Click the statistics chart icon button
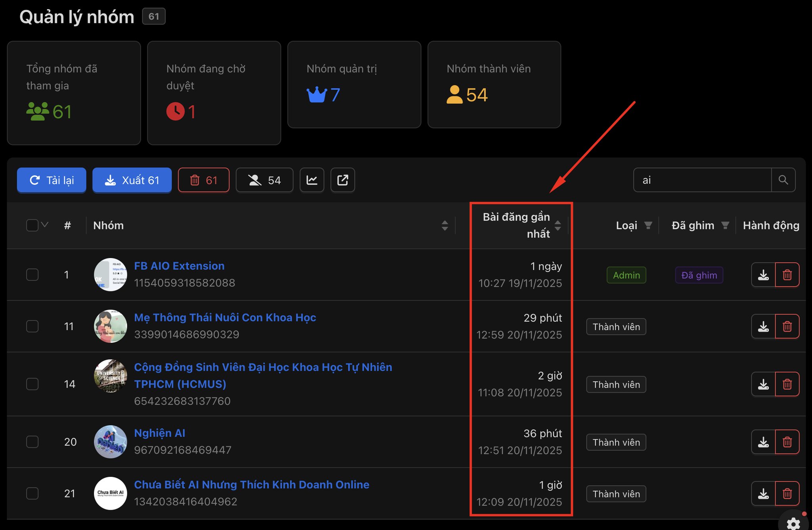This screenshot has height=530, width=812. tap(312, 180)
